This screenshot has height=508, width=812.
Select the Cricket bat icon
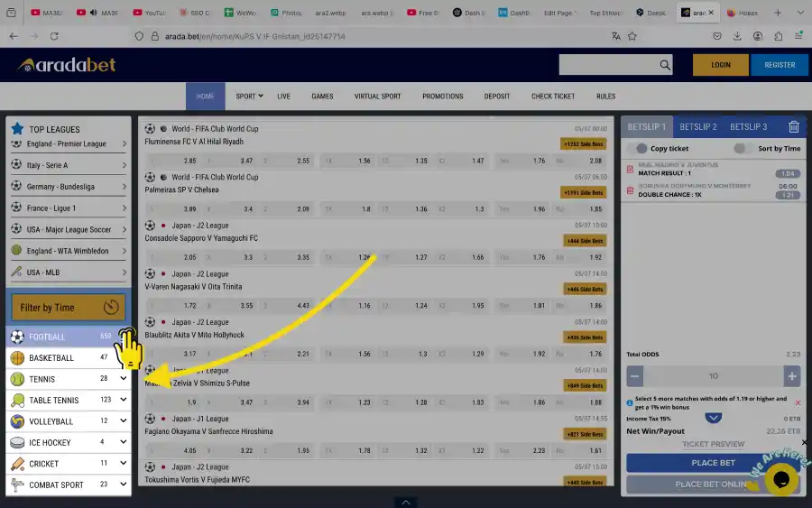pos(17,464)
